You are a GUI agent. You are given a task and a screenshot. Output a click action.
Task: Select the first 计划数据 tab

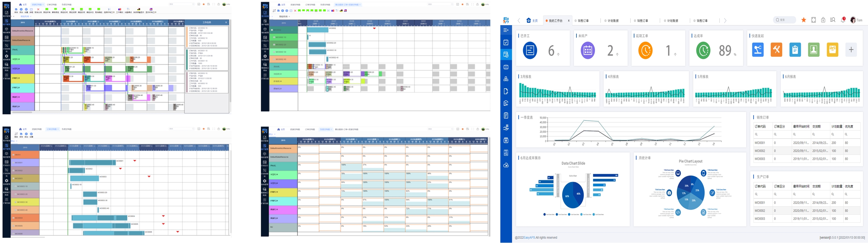[x=613, y=21]
